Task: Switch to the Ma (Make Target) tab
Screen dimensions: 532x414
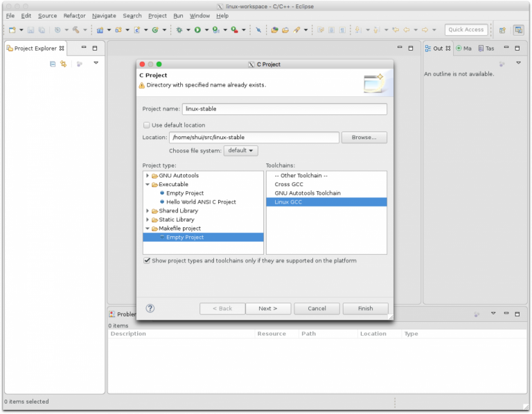Action: (464, 48)
